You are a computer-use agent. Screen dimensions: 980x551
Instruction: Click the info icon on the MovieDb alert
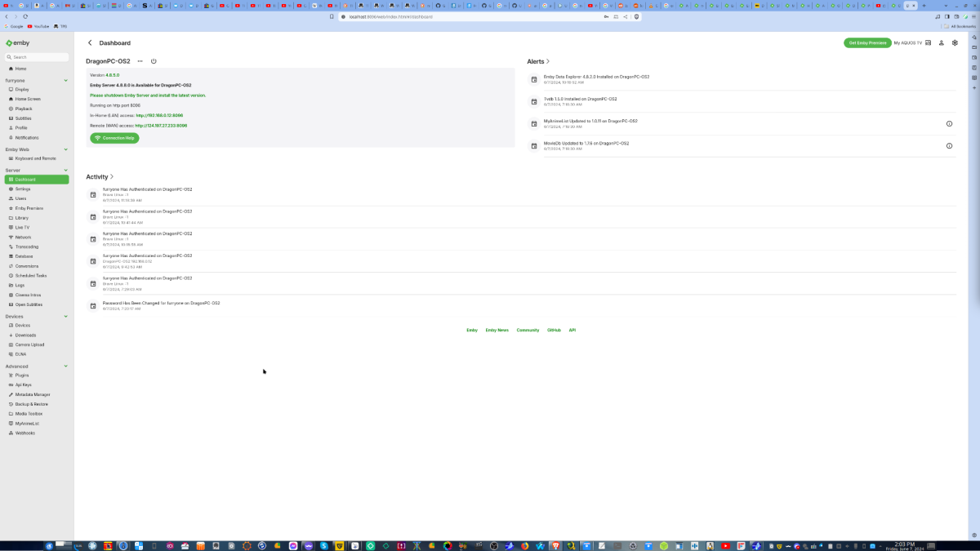pyautogui.click(x=949, y=145)
